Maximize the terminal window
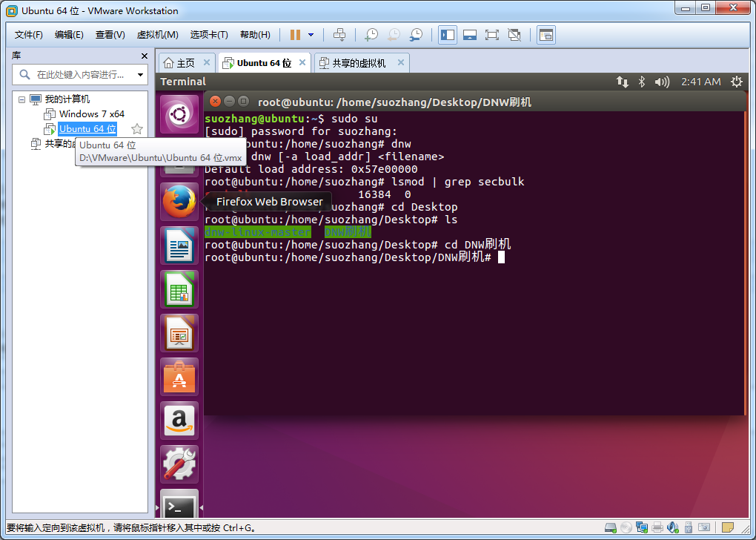This screenshot has width=756, height=540. click(x=244, y=102)
